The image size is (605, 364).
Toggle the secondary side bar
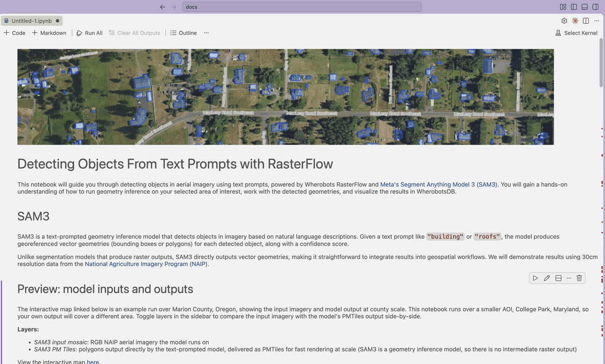(x=595, y=7)
